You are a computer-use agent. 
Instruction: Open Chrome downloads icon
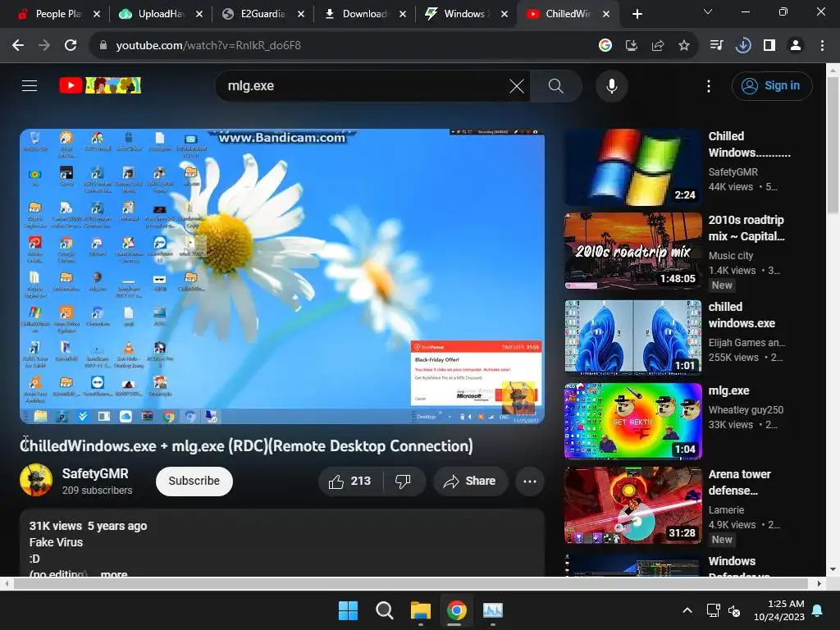coord(743,46)
